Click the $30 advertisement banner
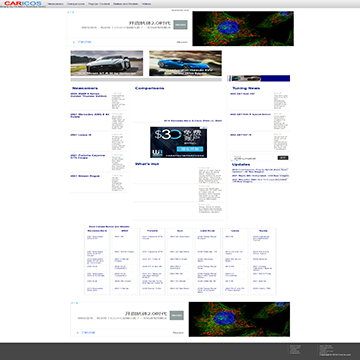The image size is (360, 360). 178,142
